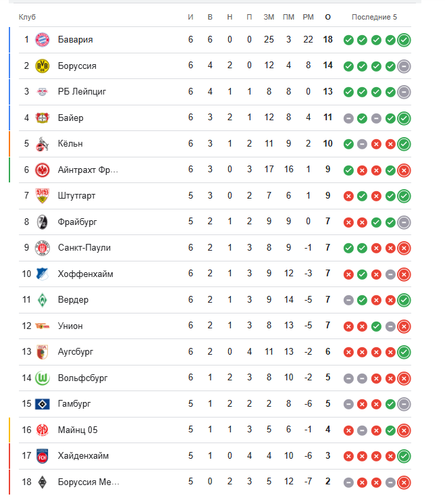Image resolution: width=445 pixels, height=504 pixels.
Task: Click Айнтрахт's latest match loss indicator
Action: click(x=404, y=170)
